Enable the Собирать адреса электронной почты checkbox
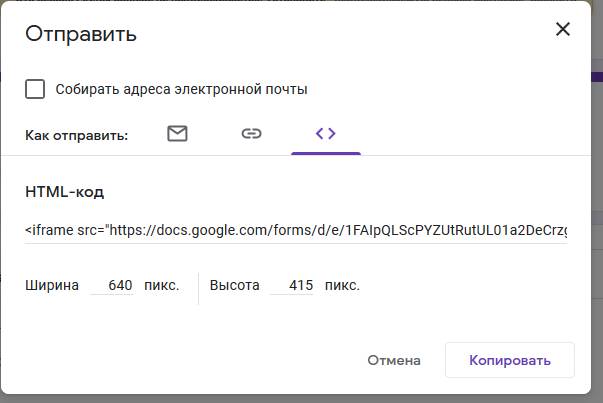This screenshot has height=403, width=603. pyautogui.click(x=35, y=89)
